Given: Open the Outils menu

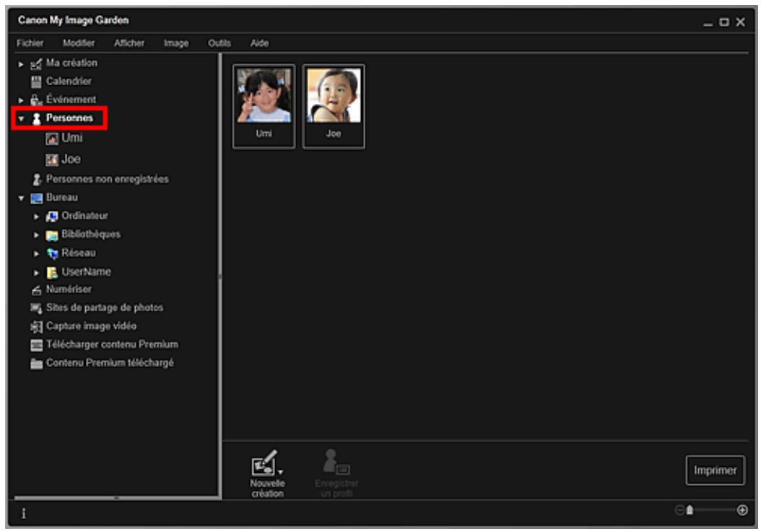Looking at the screenshot, I should pos(219,43).
